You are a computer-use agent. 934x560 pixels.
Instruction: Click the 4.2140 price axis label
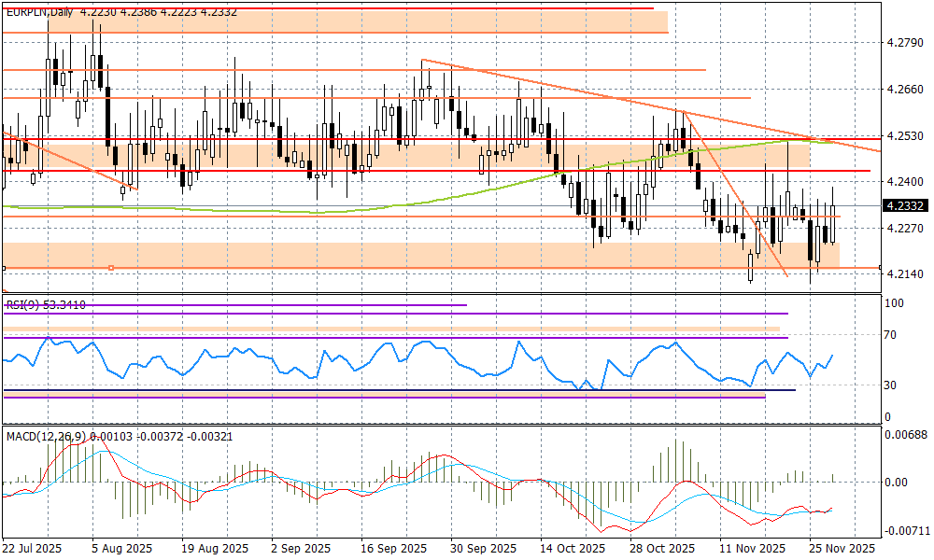click(x=903, y=274)
